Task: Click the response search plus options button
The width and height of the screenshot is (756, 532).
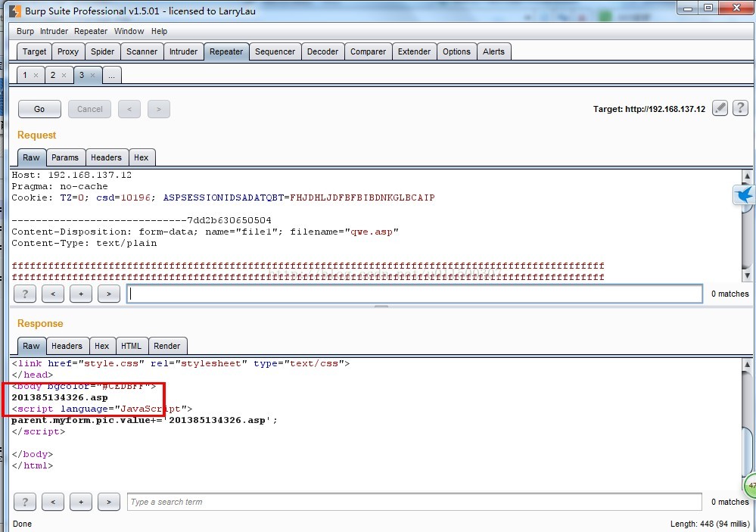Action: [81, 502]
